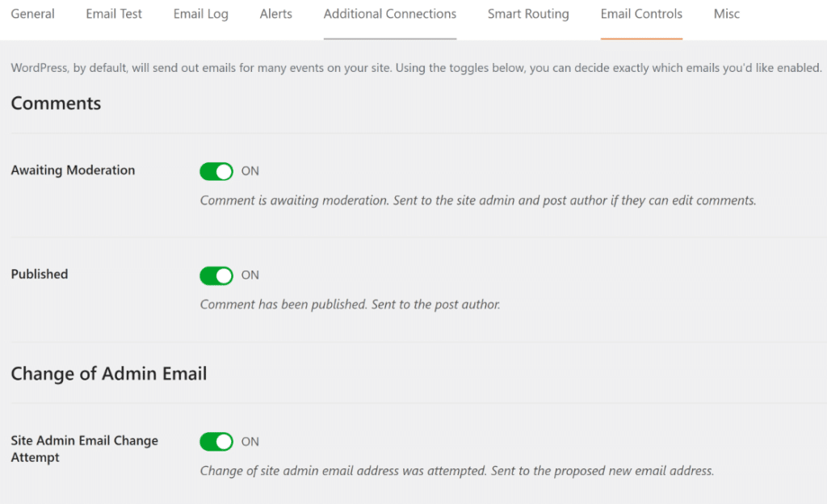827x504 pixels.
Task: Click the ON label beside Published
Action: [250, 275]
